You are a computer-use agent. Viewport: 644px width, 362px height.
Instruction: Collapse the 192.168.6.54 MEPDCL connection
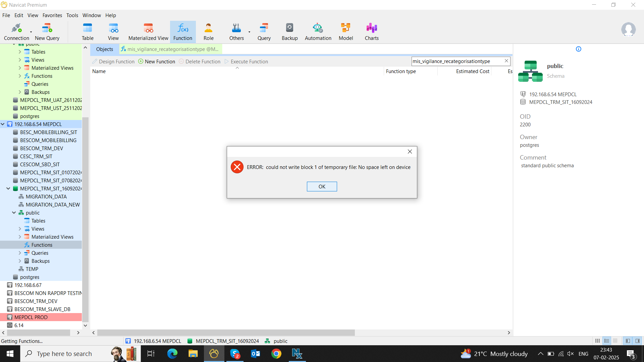(x=3, y=124)
